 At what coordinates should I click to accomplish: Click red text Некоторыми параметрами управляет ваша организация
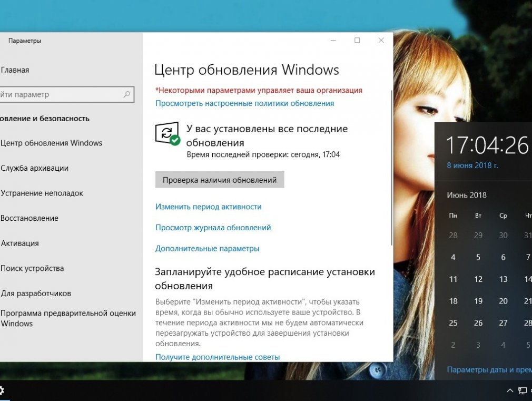coord(259,90)
